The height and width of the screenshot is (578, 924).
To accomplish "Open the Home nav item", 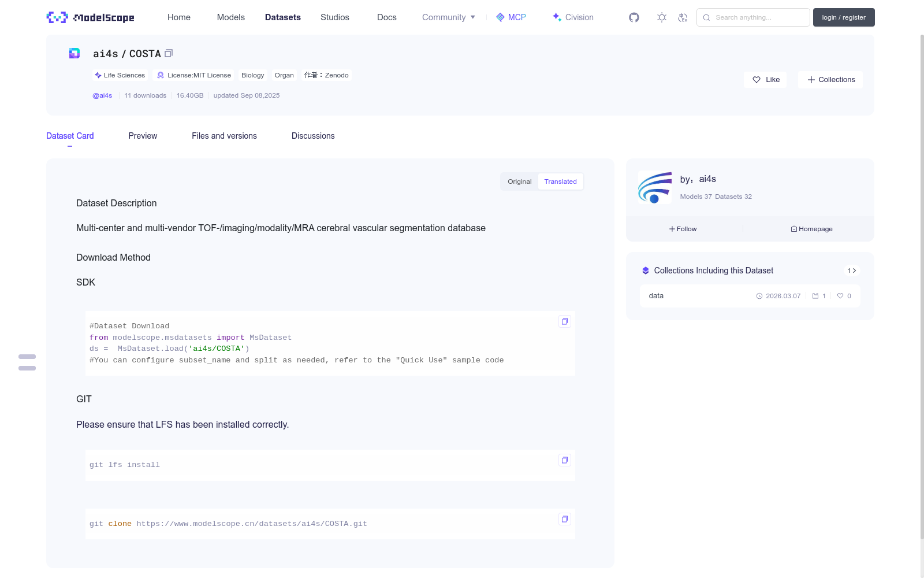I will [x=179, y=17].
